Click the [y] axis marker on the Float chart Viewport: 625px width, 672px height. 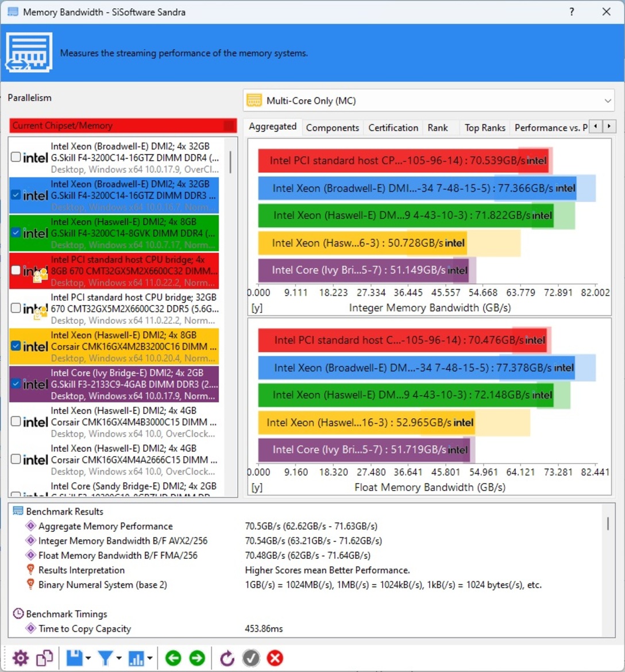(x=257, y=487)
